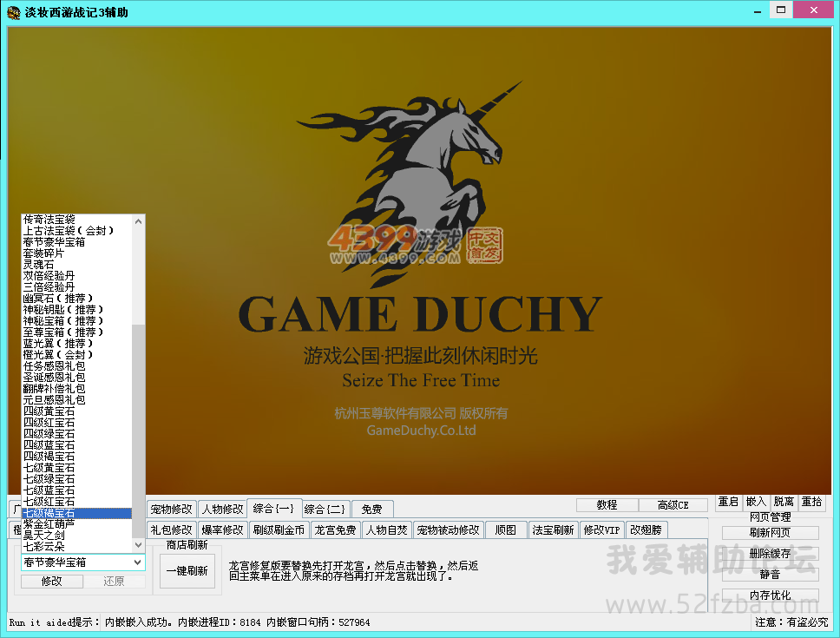This screenshot has width=840, height=638.
Task: Click the 重拾 button
Action: (x=812, y=502)
